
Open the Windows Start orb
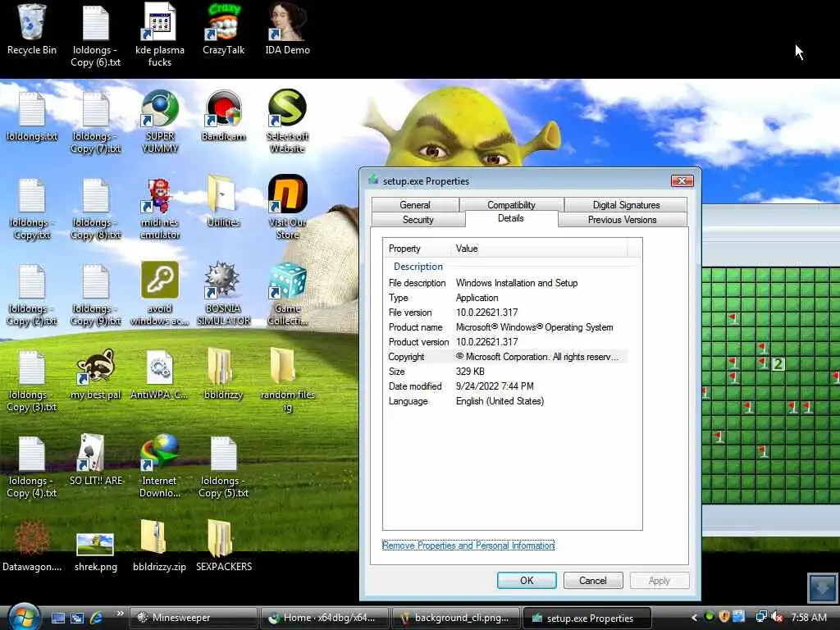(24, 617)
